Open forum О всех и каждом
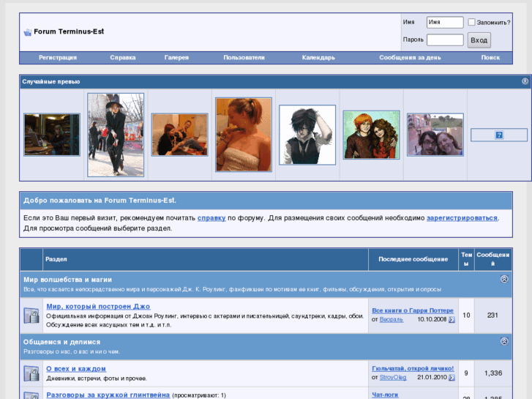The height and width of the screenshot is (399, 532). click(76, 369)
